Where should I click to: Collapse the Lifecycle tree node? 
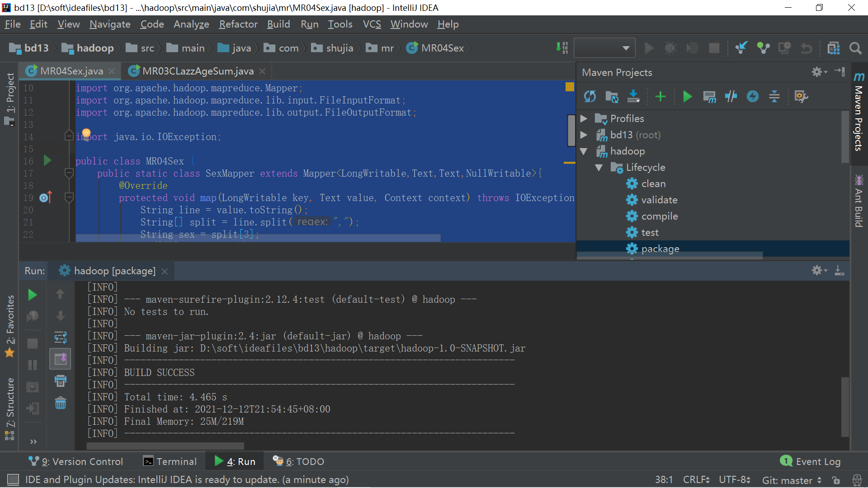point(599,168)
